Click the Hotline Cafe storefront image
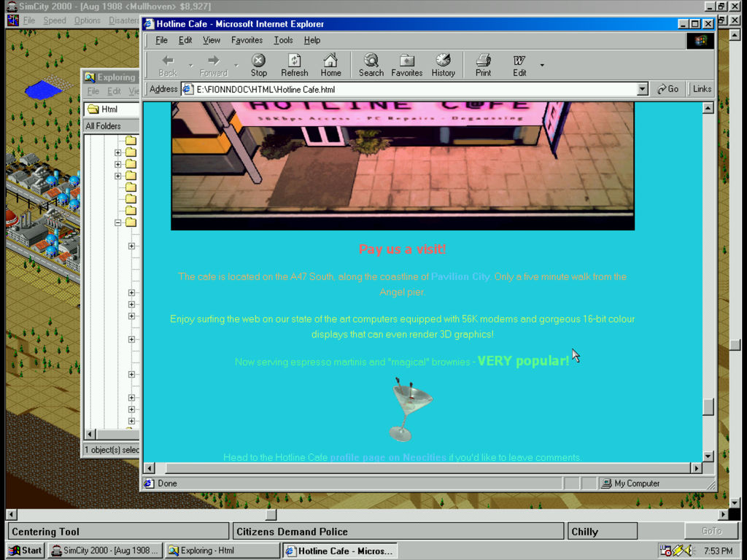This screenshot has height=560, width=747. click(403, 166)
